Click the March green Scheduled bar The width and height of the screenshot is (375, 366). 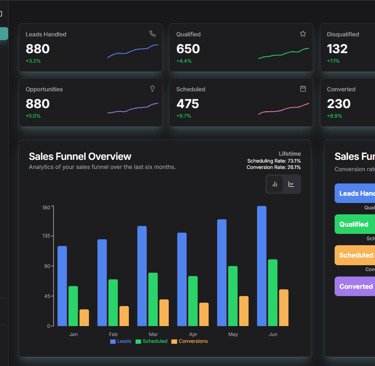pyautogui.click(x=153, y=299)
